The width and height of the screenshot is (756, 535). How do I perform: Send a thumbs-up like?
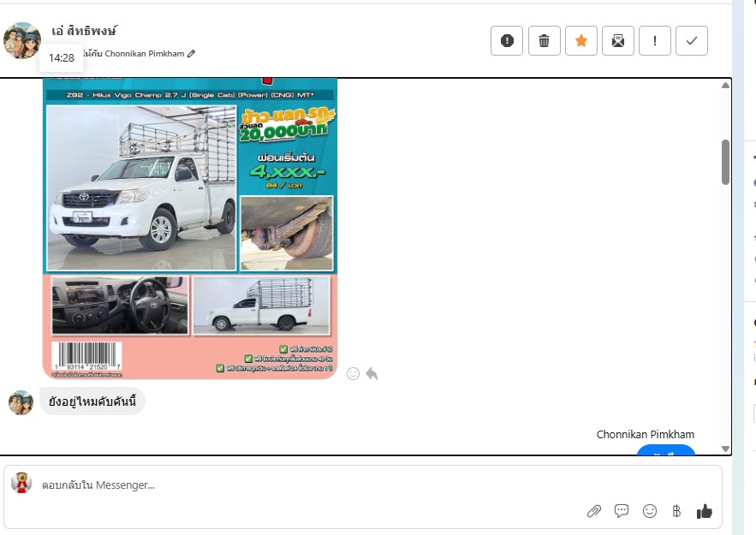point(705,511)
